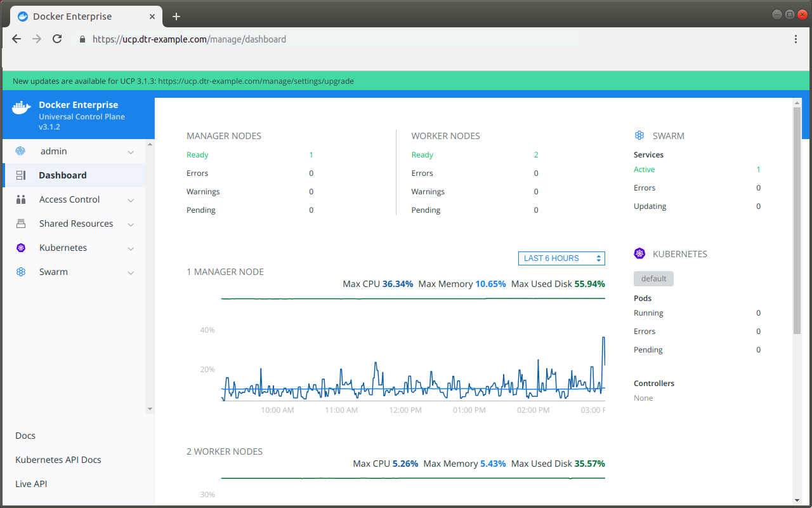
Task: Click the browser forward arrow
Action: tap(37, 39)
